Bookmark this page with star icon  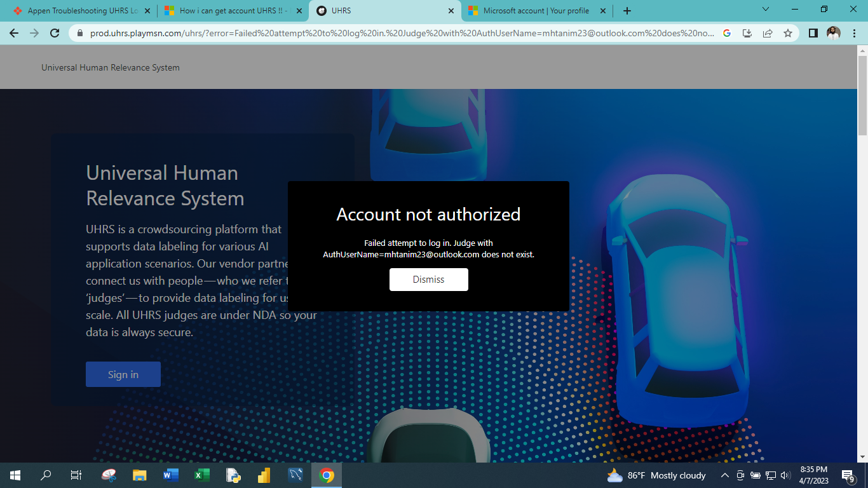788,33
